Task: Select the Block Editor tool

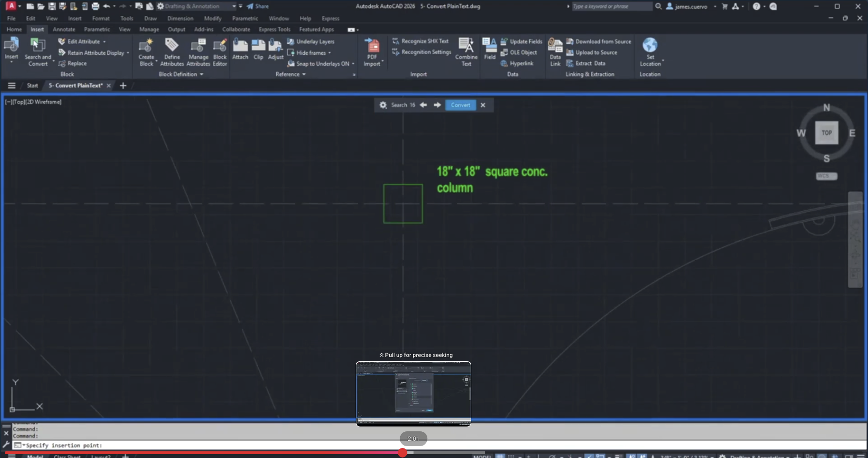Action: tap(220, 47)
